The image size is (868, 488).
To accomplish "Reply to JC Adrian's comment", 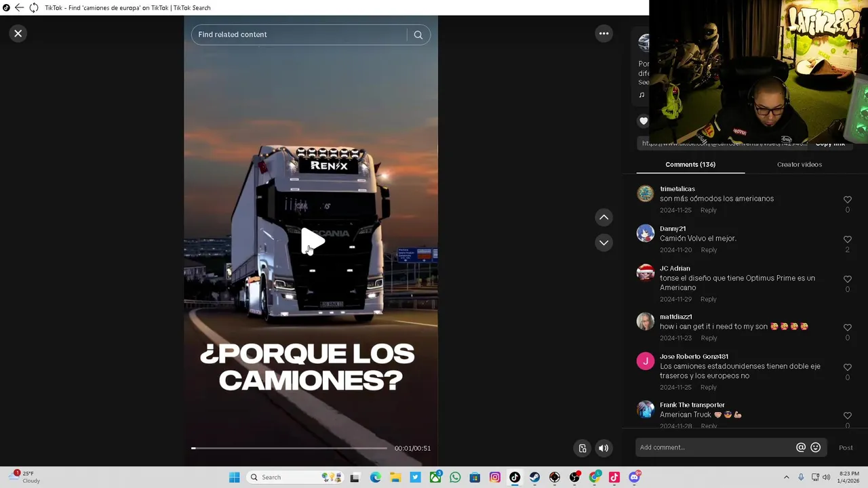I will pyautogui.click(x=708, y=299).
